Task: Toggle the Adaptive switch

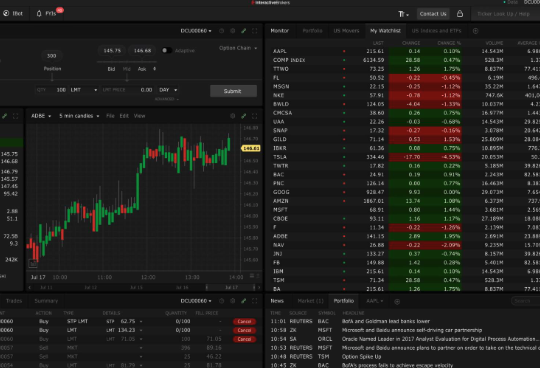Action: click(166, 50)
